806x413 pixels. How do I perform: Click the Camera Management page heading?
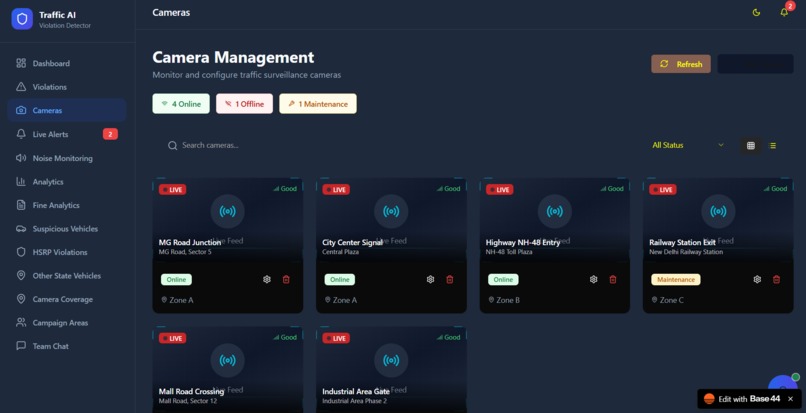pyautogui.click(x=233, y=57)
